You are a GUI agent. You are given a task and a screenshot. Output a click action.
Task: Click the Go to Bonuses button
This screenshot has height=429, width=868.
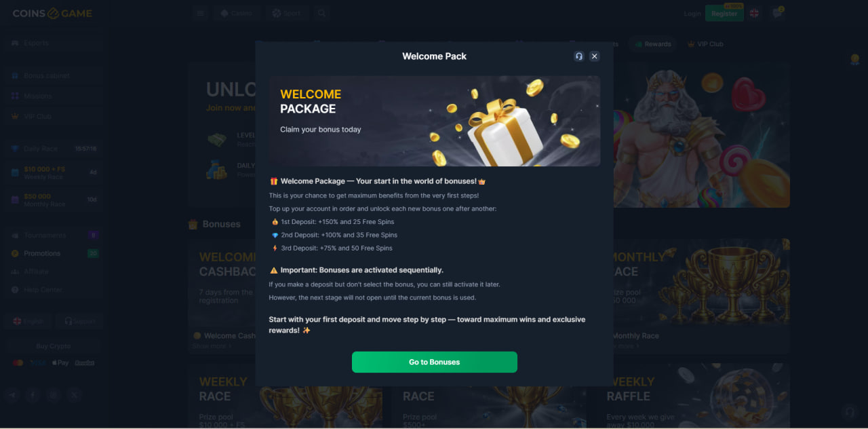point(435,362)
